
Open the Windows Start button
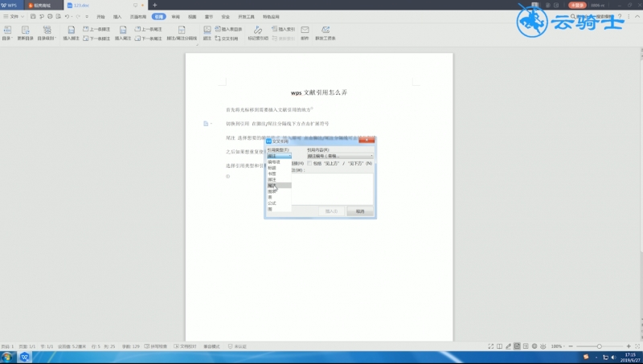7,358
